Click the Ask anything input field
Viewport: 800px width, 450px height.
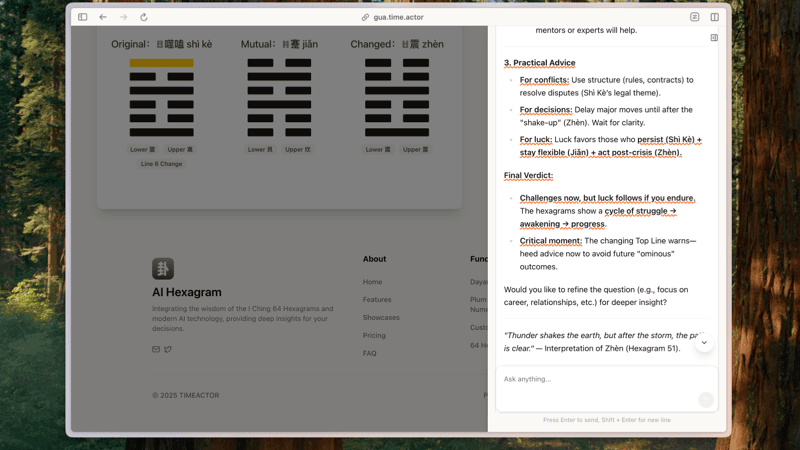pyautogui.click(x=600, y=380)
